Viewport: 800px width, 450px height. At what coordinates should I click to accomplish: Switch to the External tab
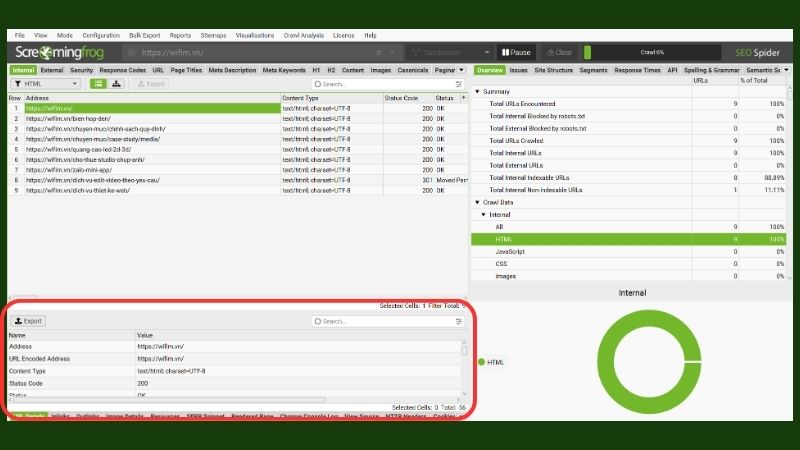[52, 70]
